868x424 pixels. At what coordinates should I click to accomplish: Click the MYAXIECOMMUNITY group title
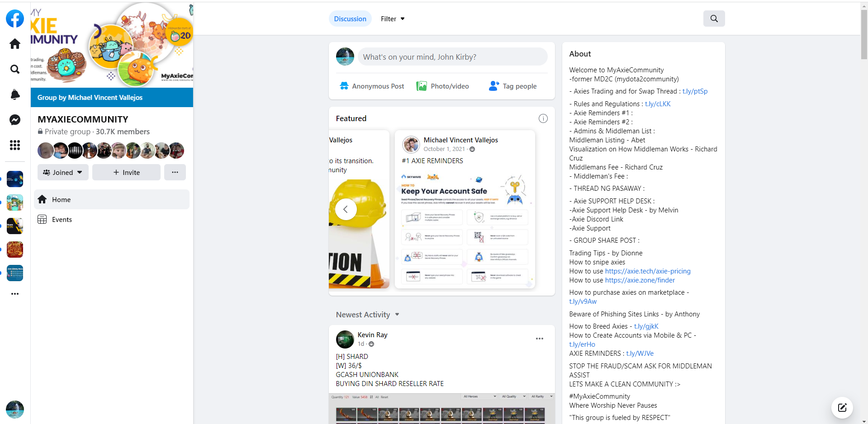click(x=83, y=119)
